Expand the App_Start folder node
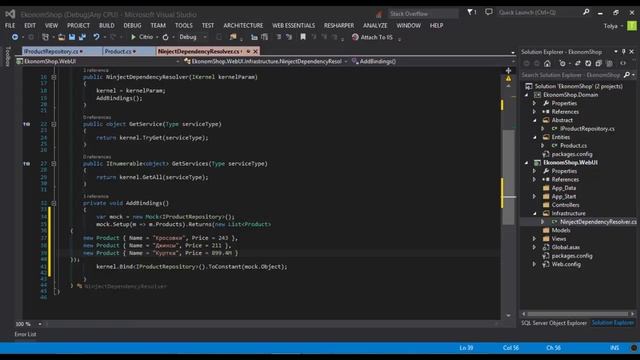The height and width of the screenshot is (360, 640). [x=534, y=196]
